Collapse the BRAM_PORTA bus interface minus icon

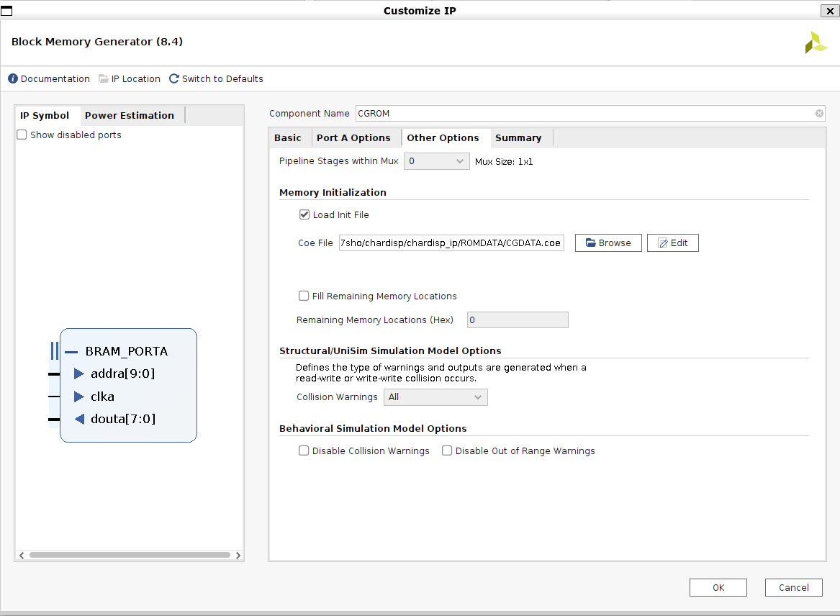[71, 352]
